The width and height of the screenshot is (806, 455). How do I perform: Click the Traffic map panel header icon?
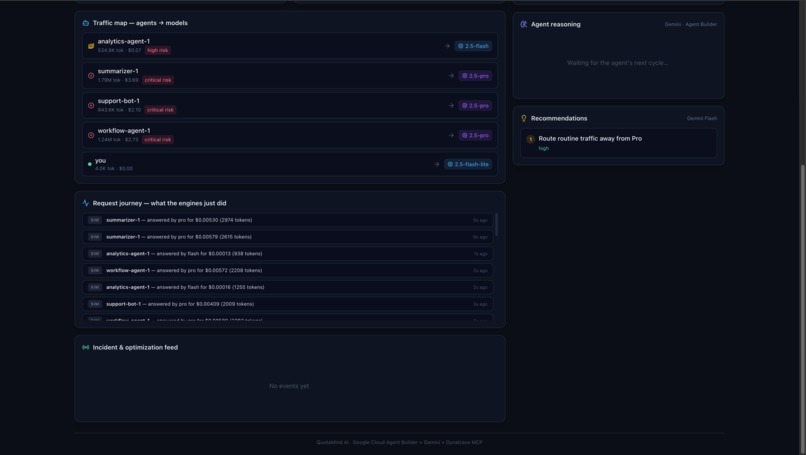(x=85, y=23)
